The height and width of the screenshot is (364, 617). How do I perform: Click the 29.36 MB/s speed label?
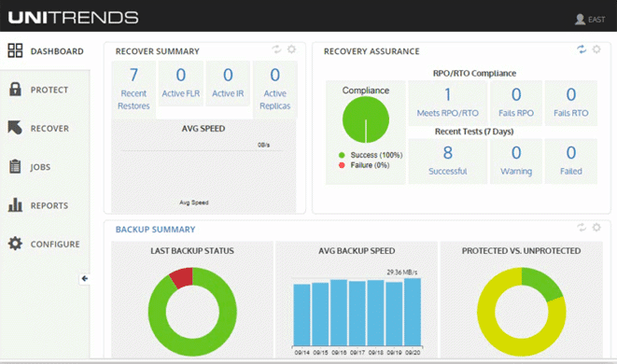click(x=401, y=272)
